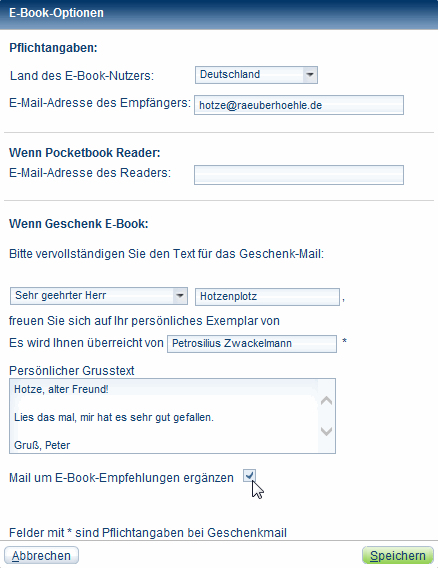Click the Hotzenplotz name field
Image resolution: width=438 pixels, height=568 pixels.
pos(267,297)
